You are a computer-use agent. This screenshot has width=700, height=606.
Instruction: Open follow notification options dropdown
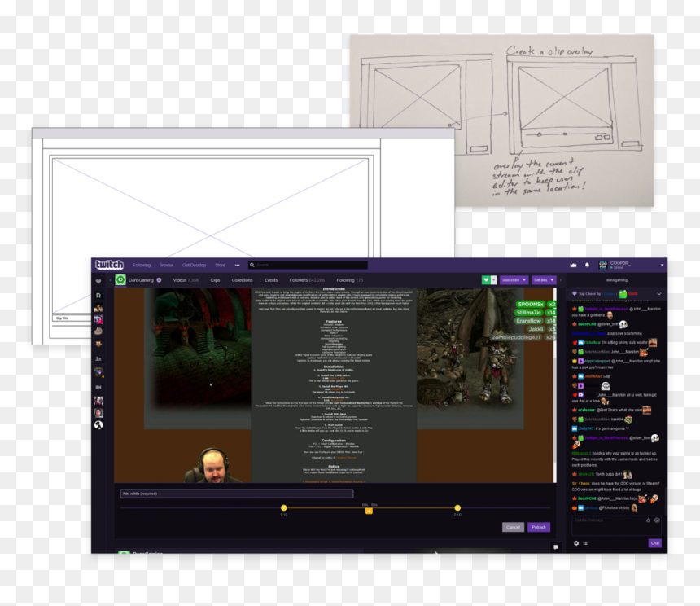[x=494, y=280]
